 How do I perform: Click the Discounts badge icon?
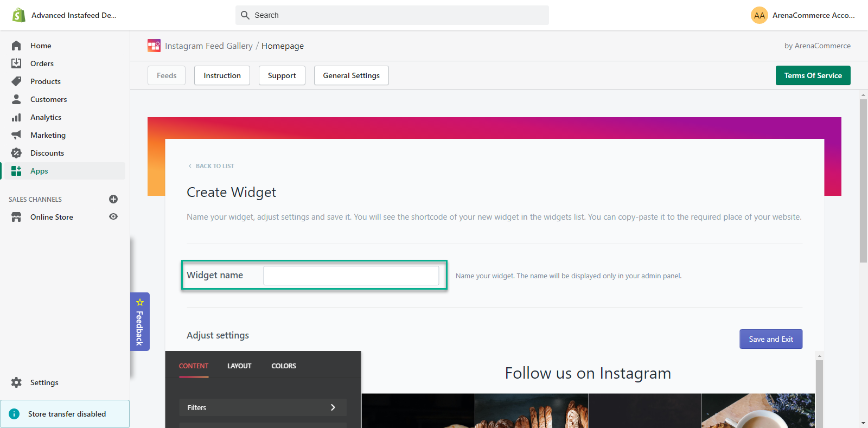[16, 153]
